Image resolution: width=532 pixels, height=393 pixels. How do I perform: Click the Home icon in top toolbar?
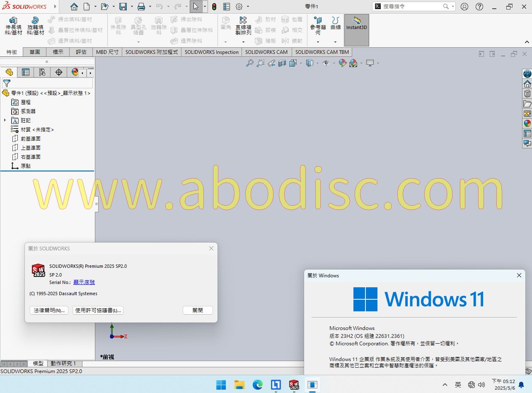74,7
